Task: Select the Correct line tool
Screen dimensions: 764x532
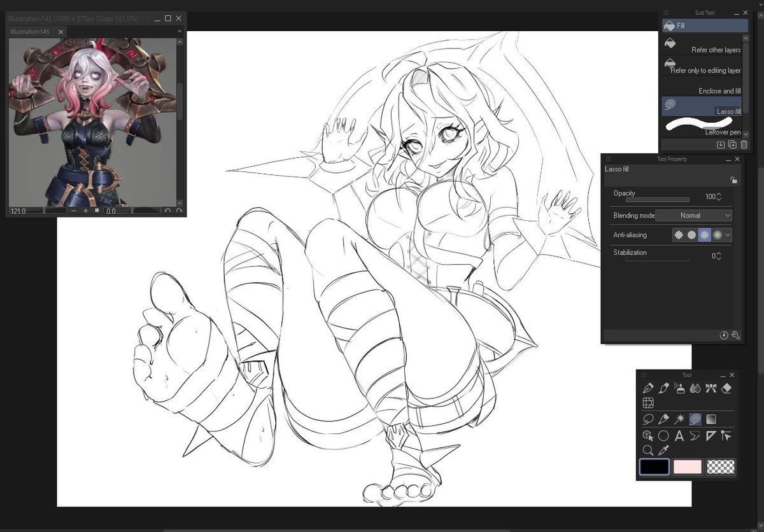Action: click(x=726, y=435)
